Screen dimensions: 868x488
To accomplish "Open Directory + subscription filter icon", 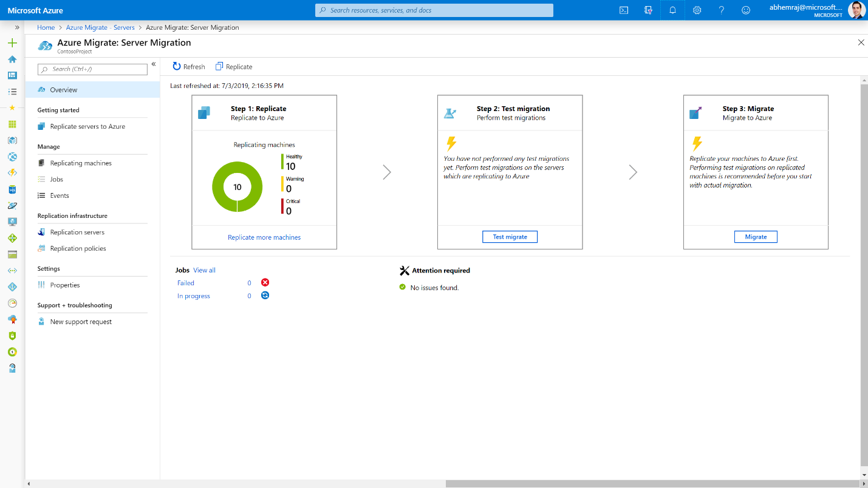I will 648,10.
